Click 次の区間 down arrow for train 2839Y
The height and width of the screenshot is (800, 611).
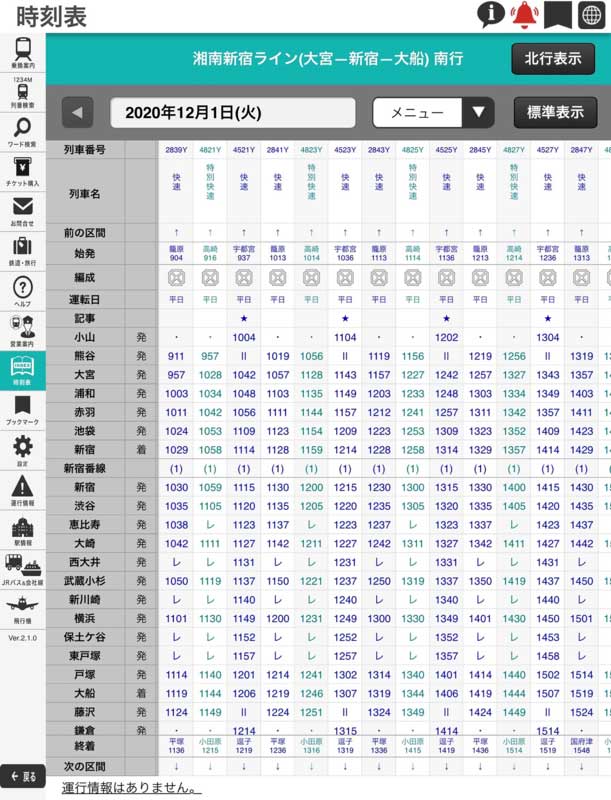pyautogui.click(x=176, y=766)
